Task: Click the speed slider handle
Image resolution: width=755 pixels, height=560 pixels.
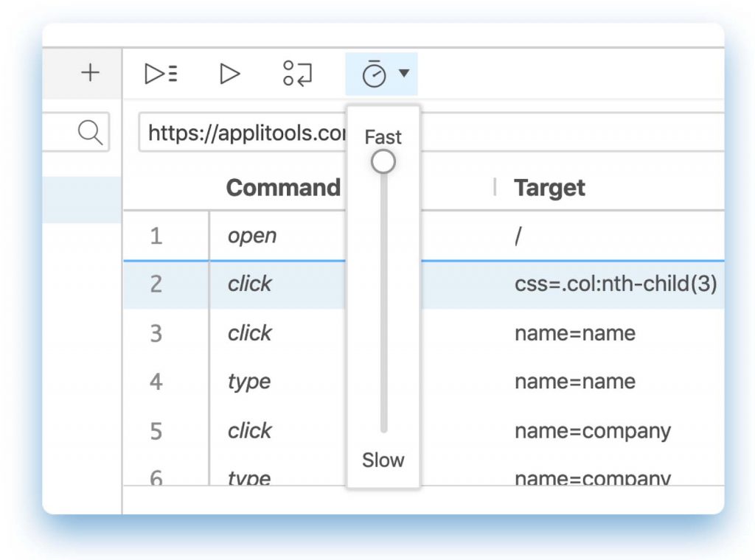Action: tap(383, 162)
